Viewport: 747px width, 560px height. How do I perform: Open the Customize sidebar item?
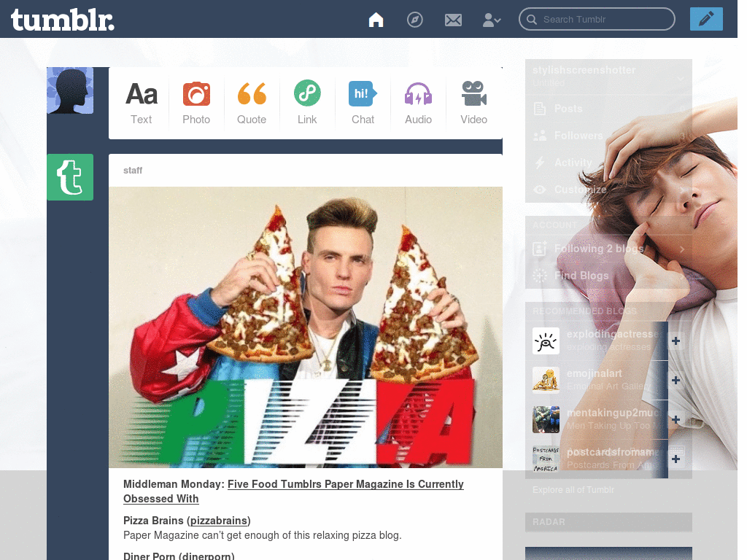[608, 190]
